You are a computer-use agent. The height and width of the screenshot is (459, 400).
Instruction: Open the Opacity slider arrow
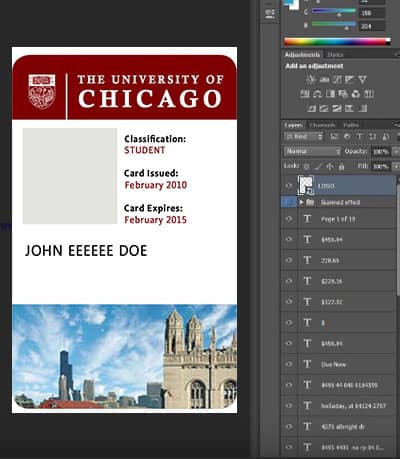click(396, 151)
